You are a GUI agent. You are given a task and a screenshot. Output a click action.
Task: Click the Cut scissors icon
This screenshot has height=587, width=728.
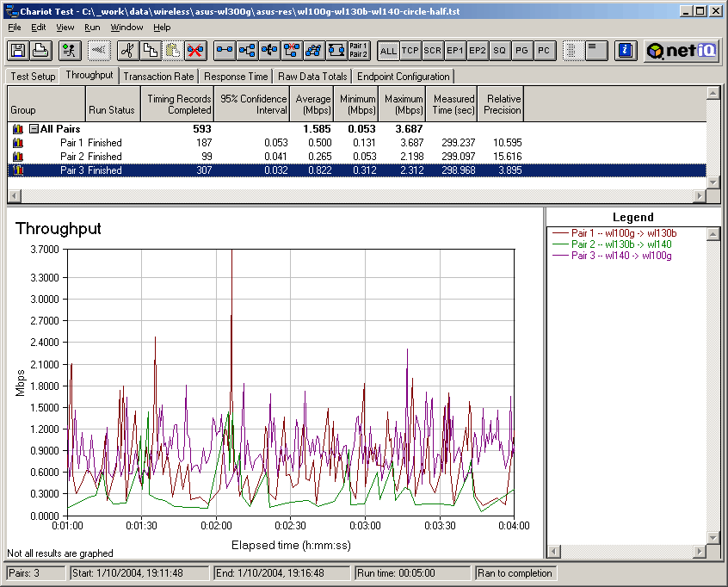pyautogui.click(x=127, y=51)
